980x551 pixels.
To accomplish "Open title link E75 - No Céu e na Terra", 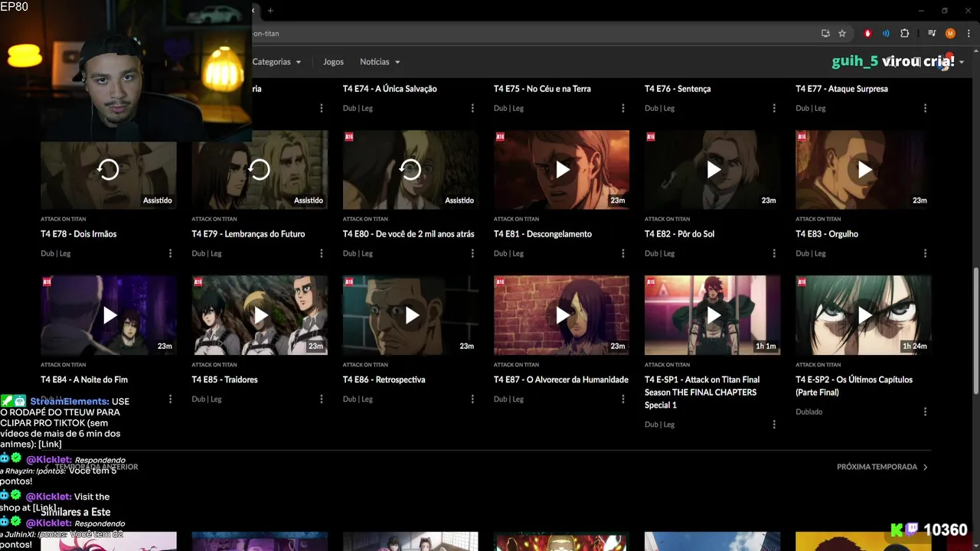I will pos(542,89).
